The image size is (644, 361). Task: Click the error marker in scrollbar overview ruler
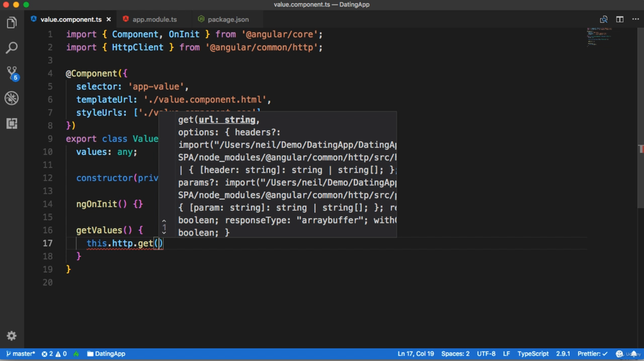641,150
